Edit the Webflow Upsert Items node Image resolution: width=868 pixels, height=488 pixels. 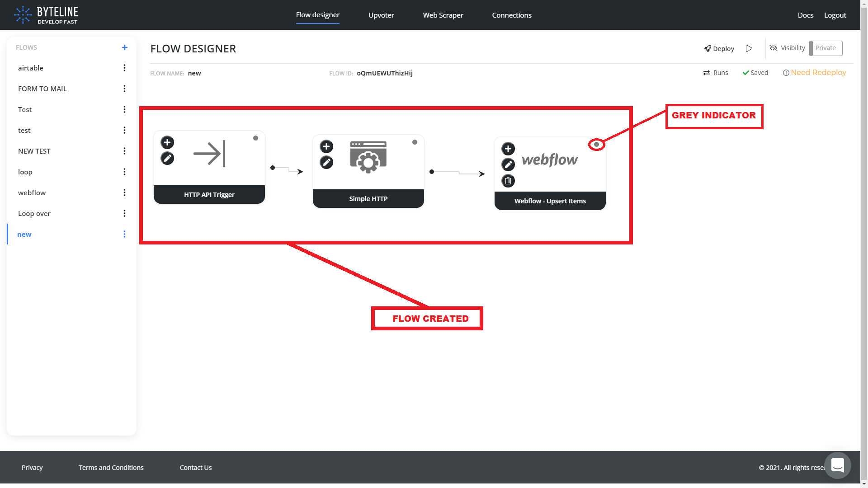coord(508,164)
